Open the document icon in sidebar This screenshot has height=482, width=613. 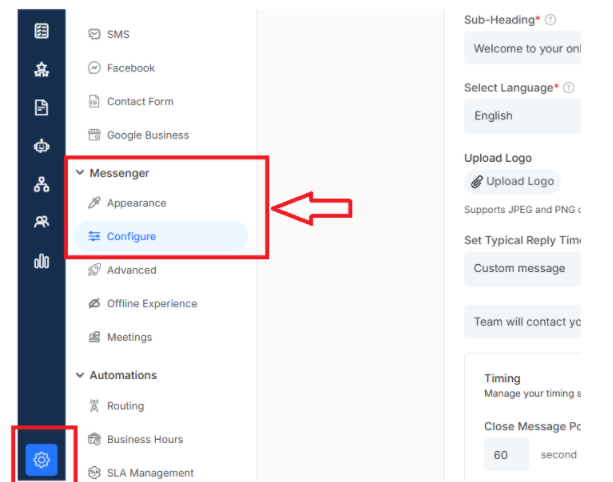pyautogui.click(x=41, y=108)
